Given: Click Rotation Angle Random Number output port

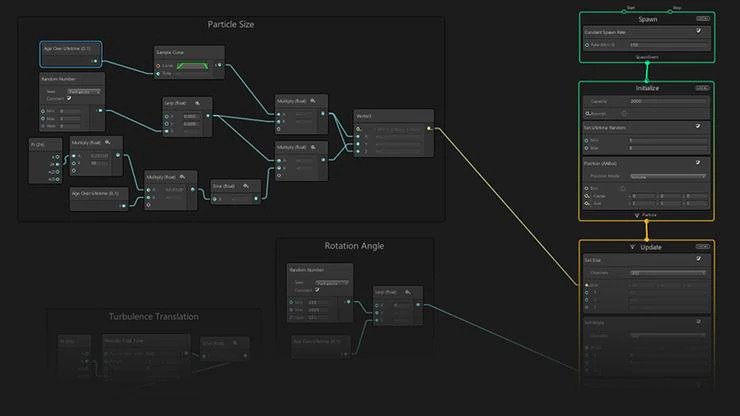Looking at the screenshot, I should click(x=348, y=302).
